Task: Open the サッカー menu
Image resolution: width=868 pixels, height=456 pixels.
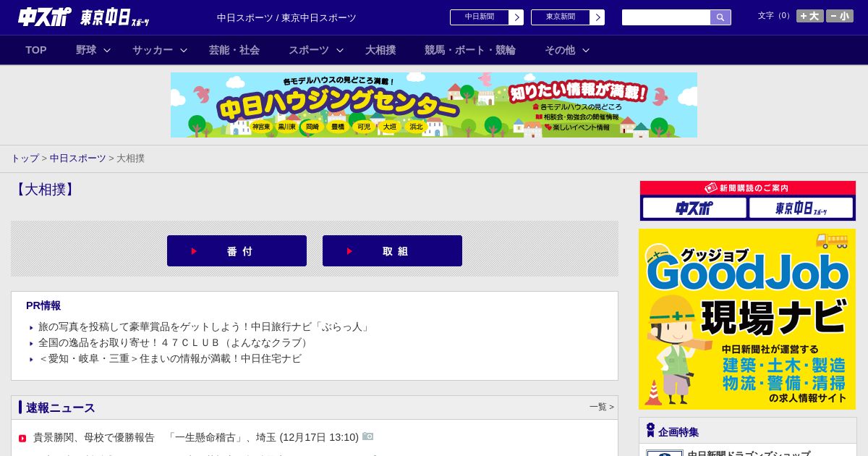Action: [153, 50]
